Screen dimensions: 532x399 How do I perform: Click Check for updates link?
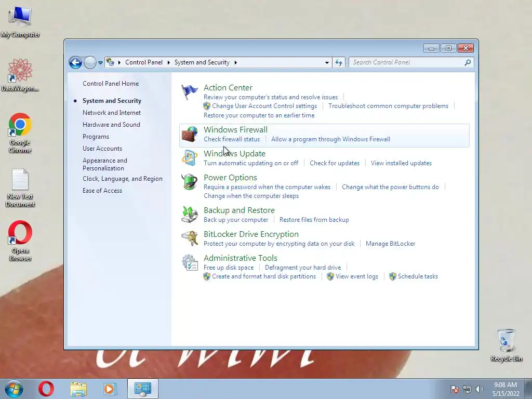point(335,163)
